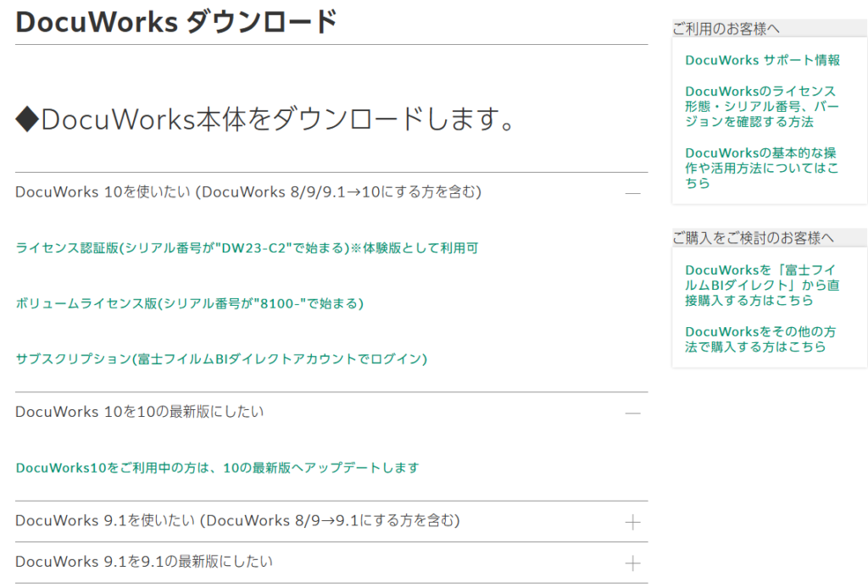Expand DocuWorks 9.1を9.1の最新版にしたい plus icon
868x588 pixels.
point(632,563)
